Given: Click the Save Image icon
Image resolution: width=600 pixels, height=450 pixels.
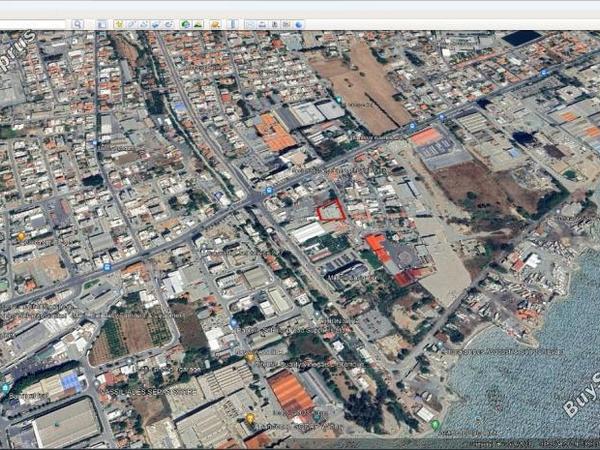Looking at the screenshot, I should (274, 24).
